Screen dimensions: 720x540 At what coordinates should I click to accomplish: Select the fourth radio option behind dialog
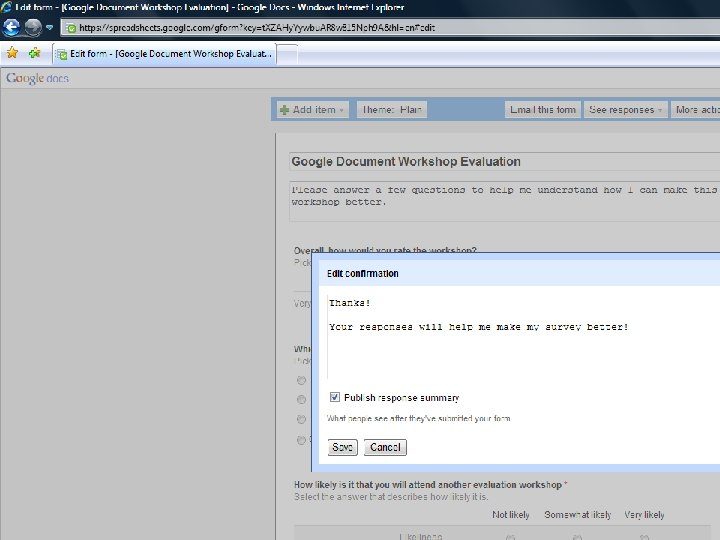coord(301,440)
